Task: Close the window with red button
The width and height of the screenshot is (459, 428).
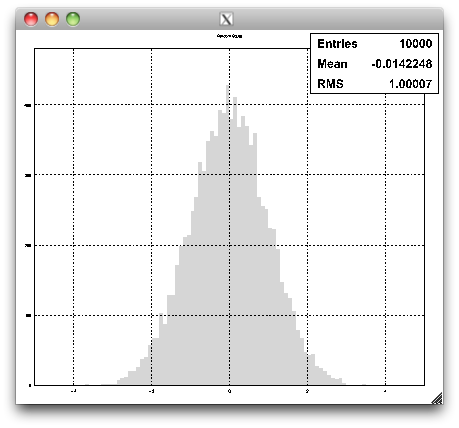Action: tap(31, 19)
